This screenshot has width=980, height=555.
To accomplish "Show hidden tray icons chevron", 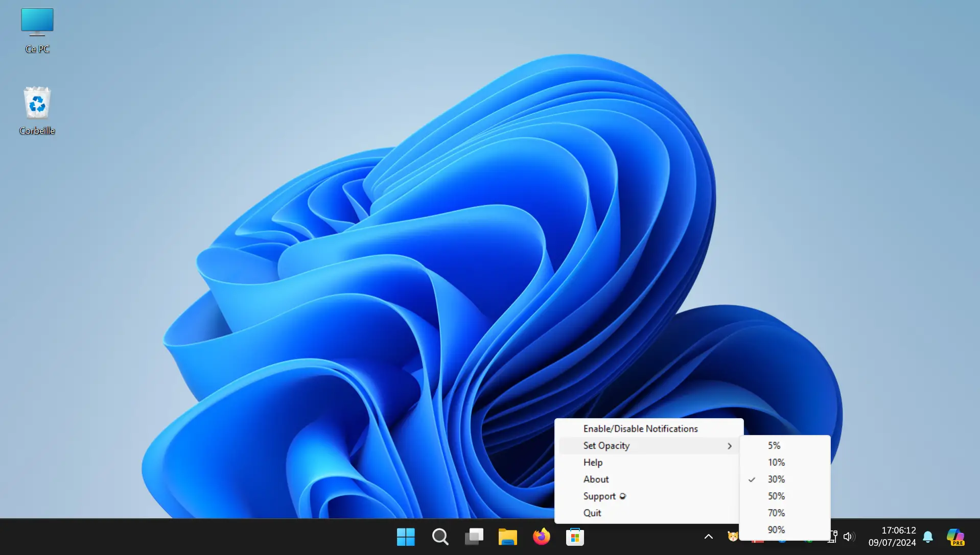I will pyautogui.click(x=709, y=537).
